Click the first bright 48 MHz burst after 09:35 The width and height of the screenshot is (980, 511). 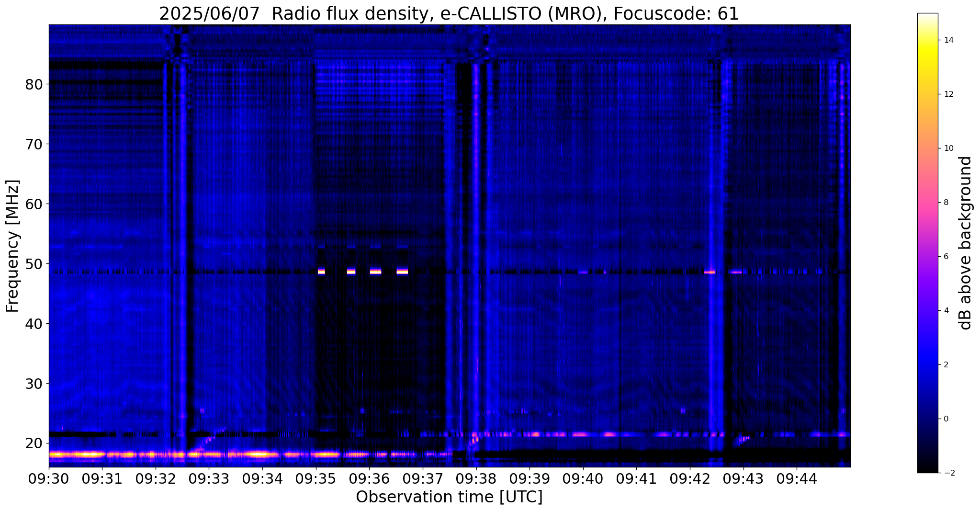click(321, 271)
